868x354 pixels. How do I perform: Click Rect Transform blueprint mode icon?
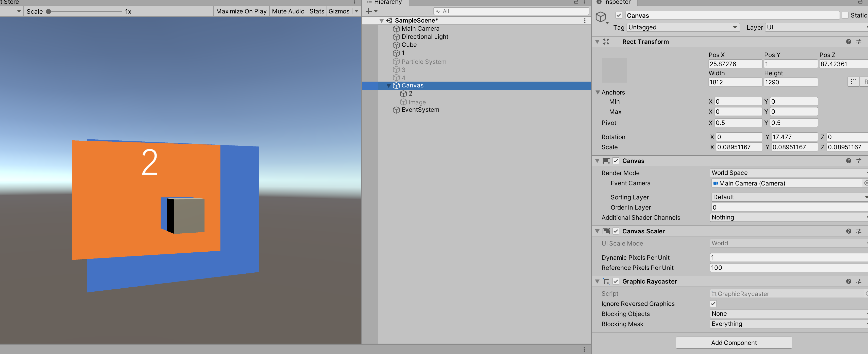(853, 82)
